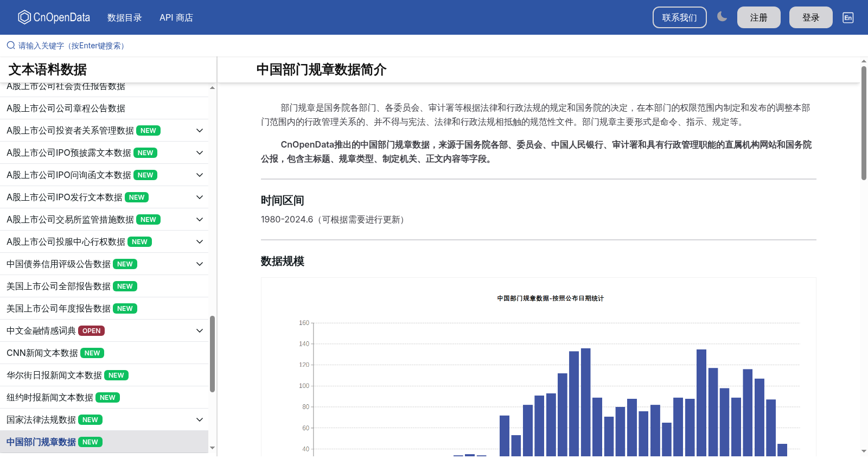Click the 文本语料数据 sidebar heading
The image size is (868, 465).
[48, 69]
